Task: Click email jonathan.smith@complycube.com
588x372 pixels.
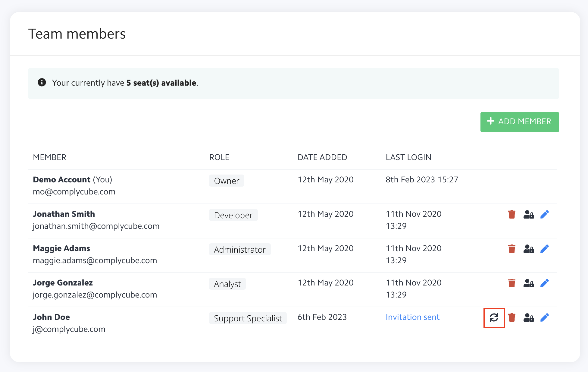Action: click(x=96, y=226)
